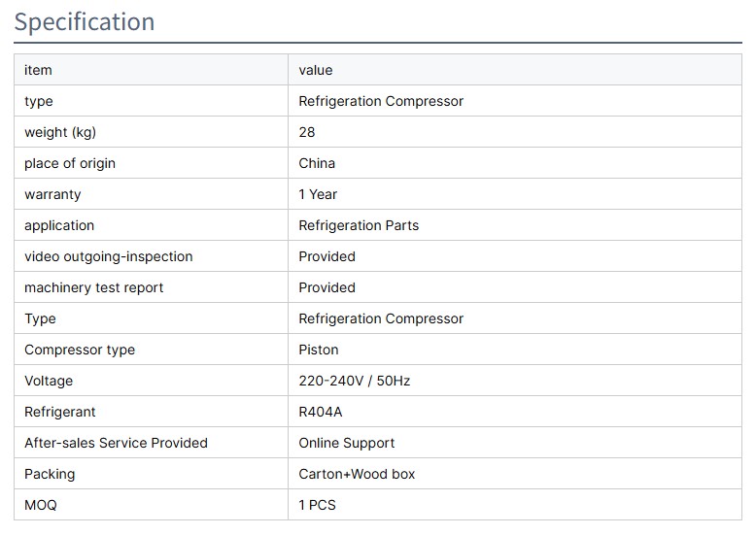The width and height of the screenshot is (756, 535).
Task: Select the 'video outgoing-inspection' label
Action: coord(109,256)
